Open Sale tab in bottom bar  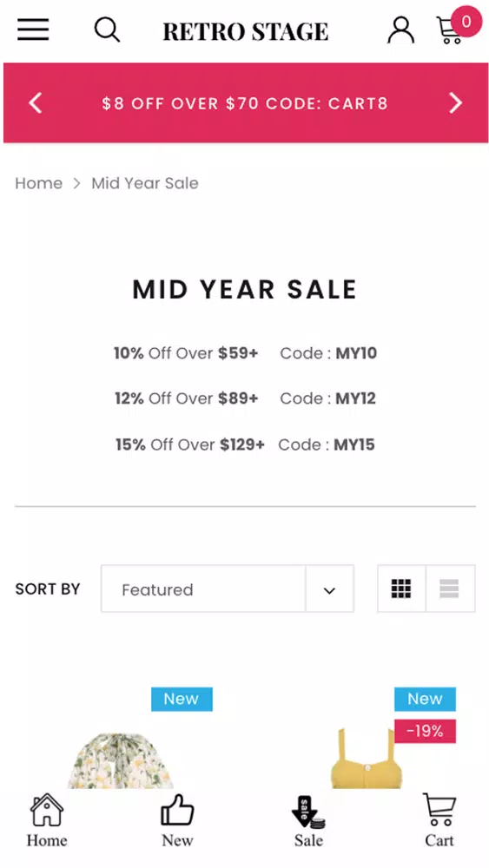(308, 821)
